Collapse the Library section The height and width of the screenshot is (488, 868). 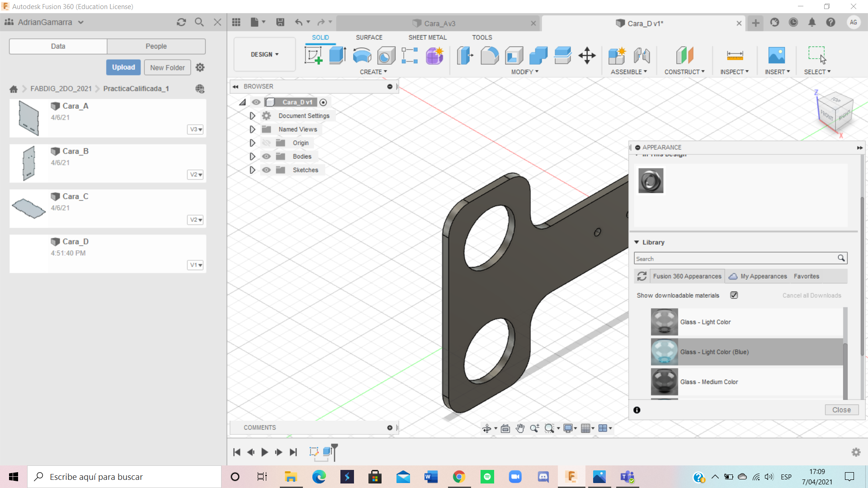tap(637, 242)
